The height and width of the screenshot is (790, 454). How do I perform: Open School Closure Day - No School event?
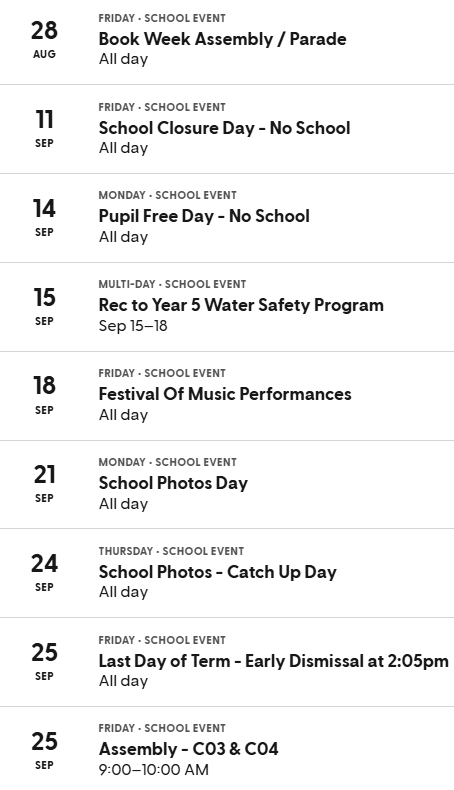(x=224, y=128)
